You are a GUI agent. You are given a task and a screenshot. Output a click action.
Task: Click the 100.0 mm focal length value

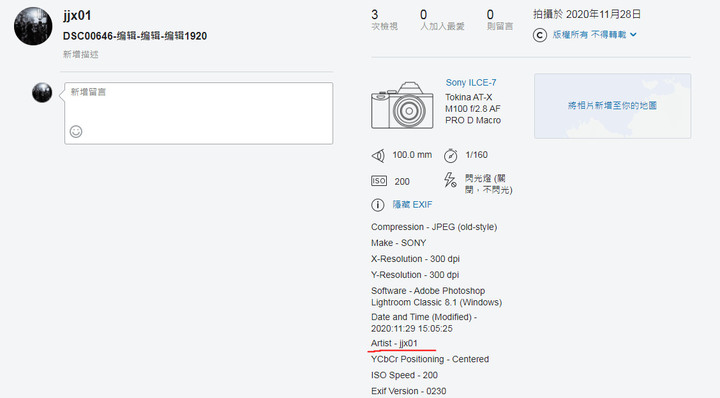point(412,155)
